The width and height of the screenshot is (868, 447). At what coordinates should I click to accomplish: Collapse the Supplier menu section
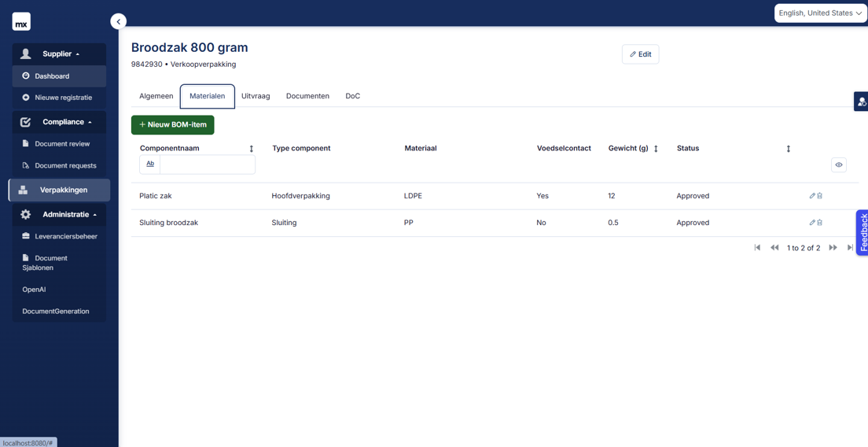point(59,54)
